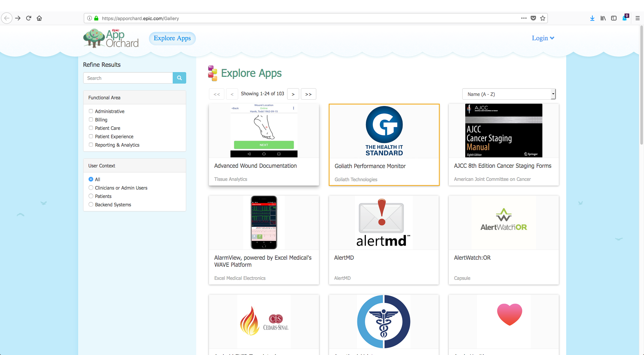Open the downloads arrow icon

point(592,18)
